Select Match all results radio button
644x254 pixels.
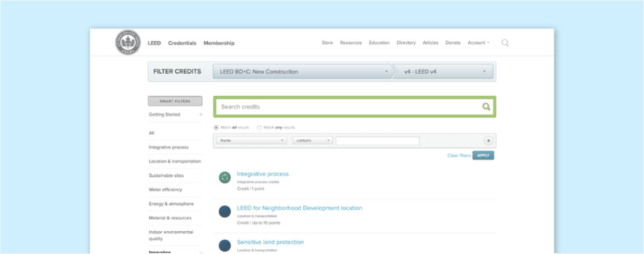[x=216, y=128]
